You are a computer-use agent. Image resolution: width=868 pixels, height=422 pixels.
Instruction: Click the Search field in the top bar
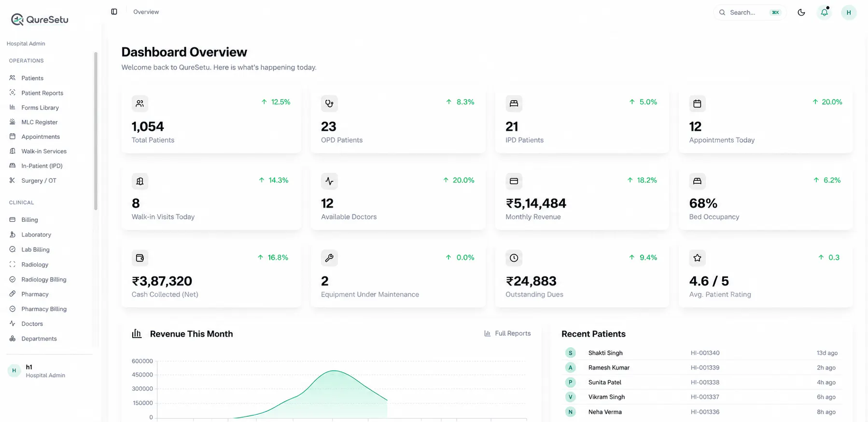click(750, 13)
